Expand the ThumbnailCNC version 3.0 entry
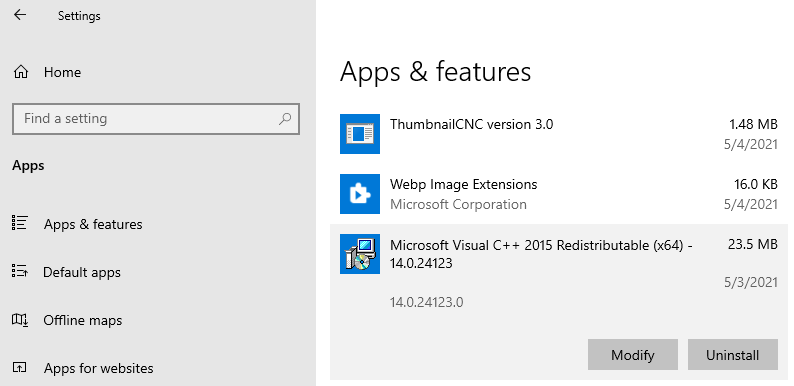This screenshot has width=794, height=386. [x=559, y=134]
